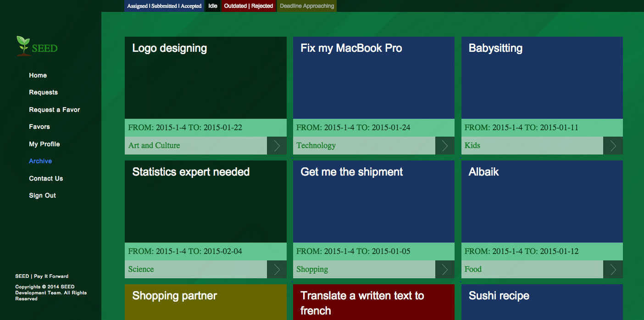Click date range ending 2015-01-12
Viewport: 644px width, 320px height.
coord(522,251)
